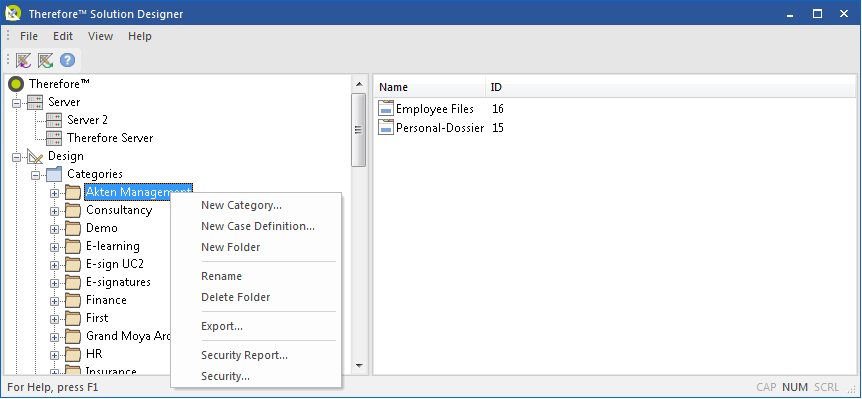Click the E-sign UC2 folder icon
The height and width of the screenshot is (399, 862).
(x=73, y=264)
